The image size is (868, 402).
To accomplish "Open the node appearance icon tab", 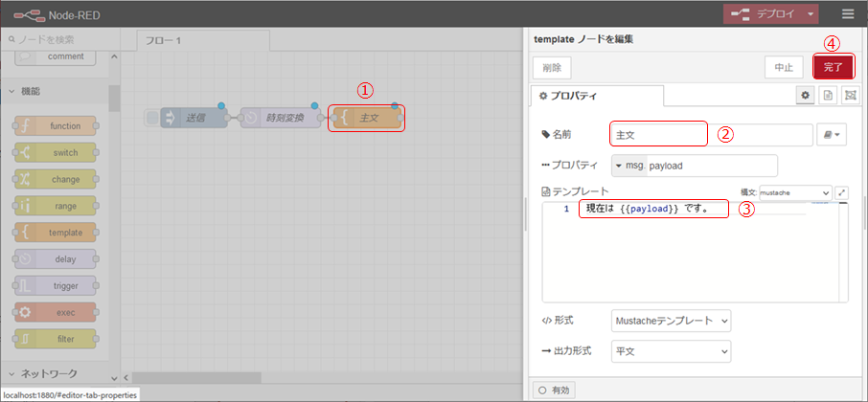I will 850,96.
